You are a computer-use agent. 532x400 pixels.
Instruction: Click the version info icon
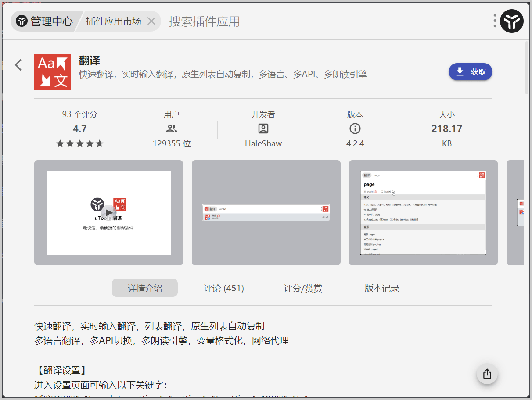coord(355,129)
